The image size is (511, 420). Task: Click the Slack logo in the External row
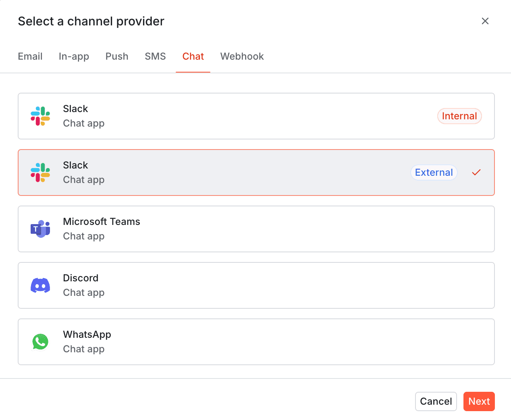coord(40,173)
